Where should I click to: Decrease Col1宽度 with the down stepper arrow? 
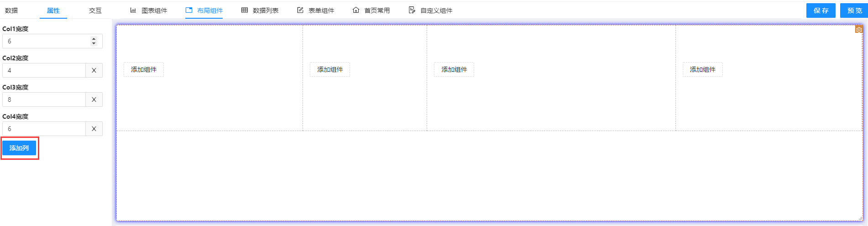[94, 43]
